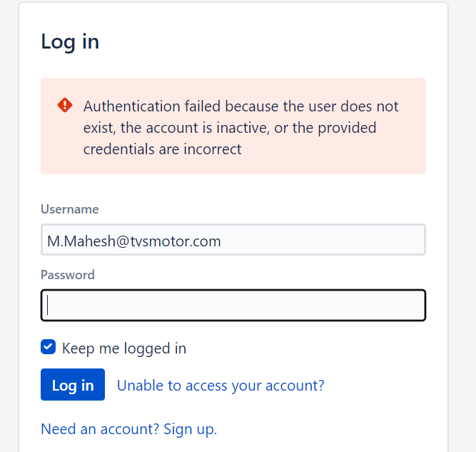Click the Password field label
This screenshot has height=452, width=476.
tap(68, 275)
